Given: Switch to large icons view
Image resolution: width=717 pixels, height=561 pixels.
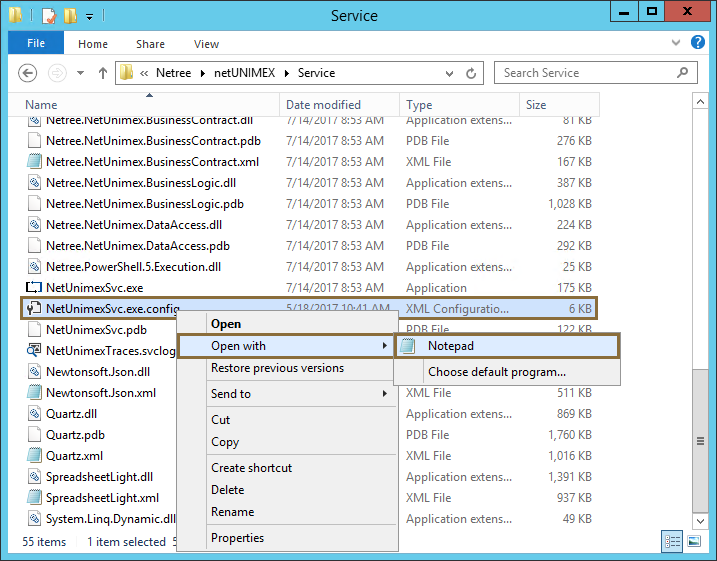Looking at the screenshot, I should point(694,541).
